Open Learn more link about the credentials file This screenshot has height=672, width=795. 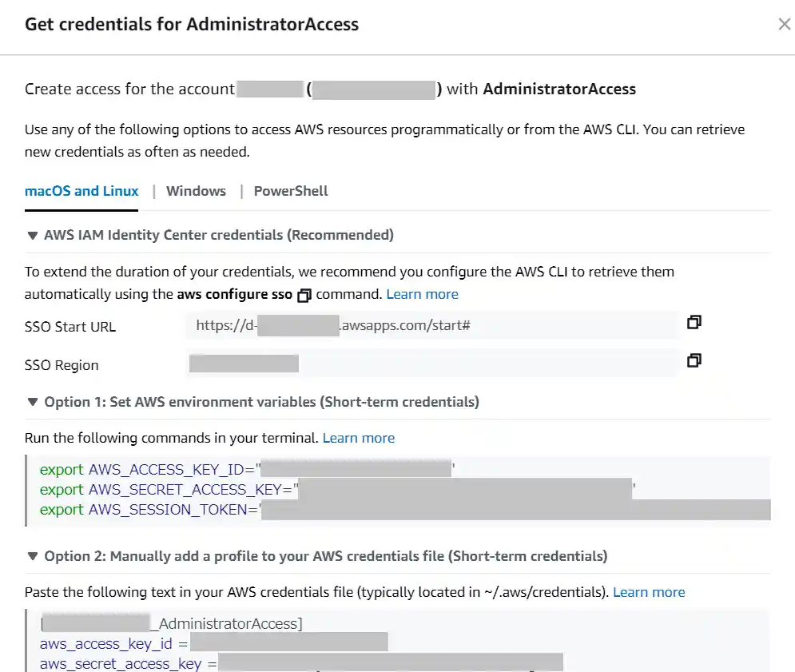click(649, 592)
